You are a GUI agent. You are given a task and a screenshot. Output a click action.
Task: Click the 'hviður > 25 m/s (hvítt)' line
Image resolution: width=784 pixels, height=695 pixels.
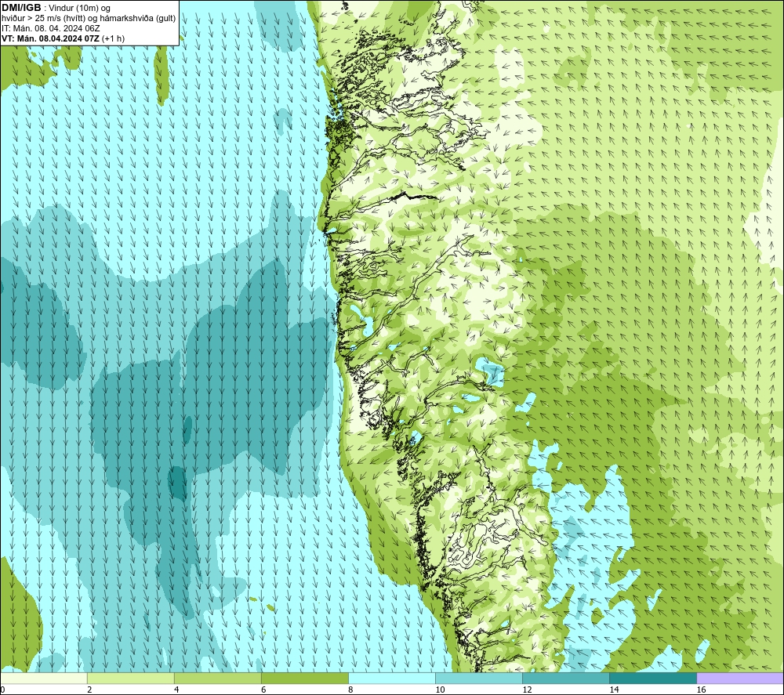coord(89,18)
